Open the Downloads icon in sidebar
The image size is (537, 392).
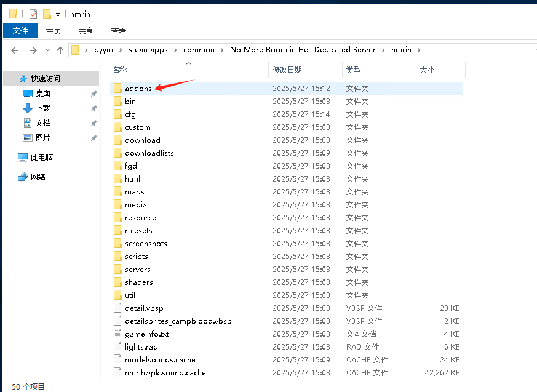27,108
